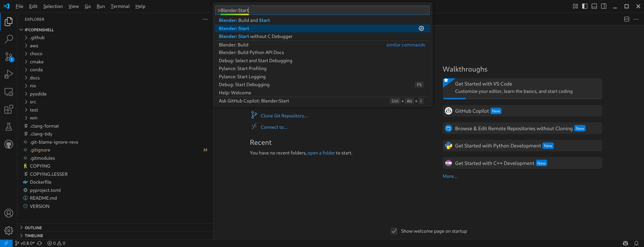The height and width of the screenshot is (247, 644).
Task: Open Remote Explorer view icon
Action: (x=9, y=92)
